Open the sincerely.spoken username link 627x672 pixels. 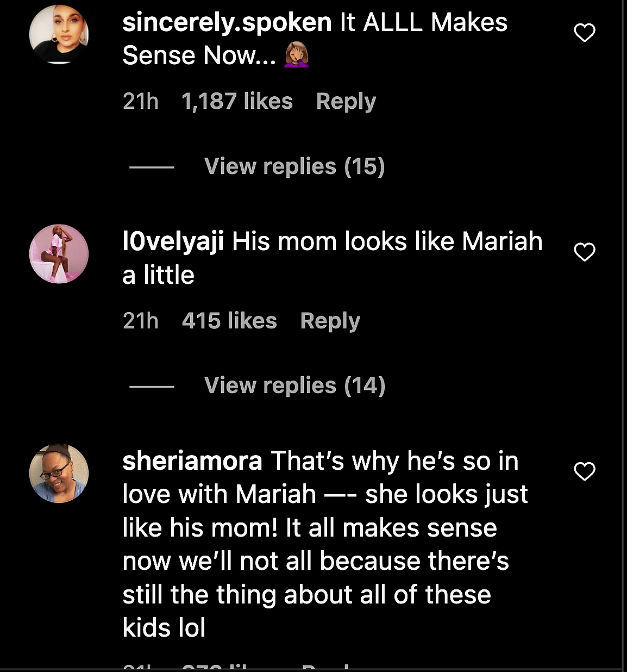[x=227, y=23]
